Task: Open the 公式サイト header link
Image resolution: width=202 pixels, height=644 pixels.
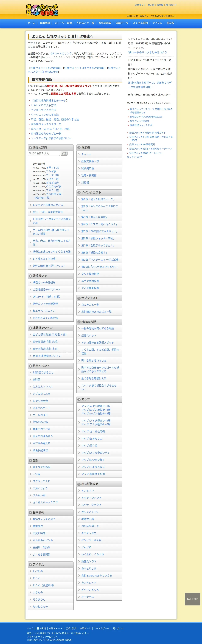Action: point(140,5)
